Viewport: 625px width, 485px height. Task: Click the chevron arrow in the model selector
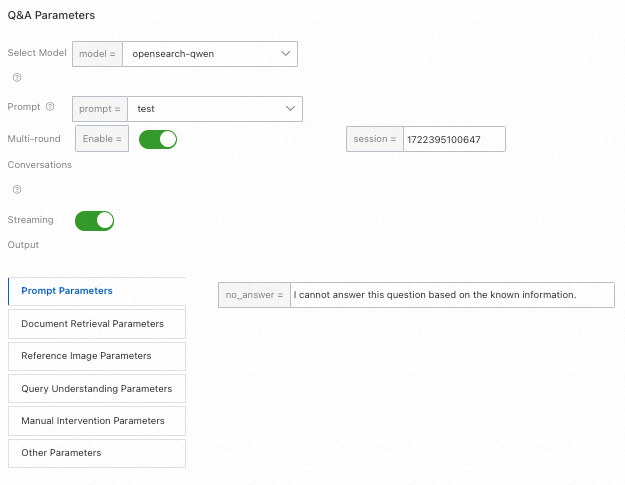(286, 53)
